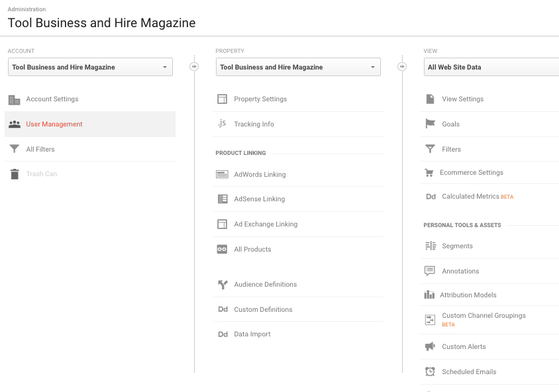Screen dimensions: 559x392
Task: Open Tracking Info
Action: [x=254, y=124]
